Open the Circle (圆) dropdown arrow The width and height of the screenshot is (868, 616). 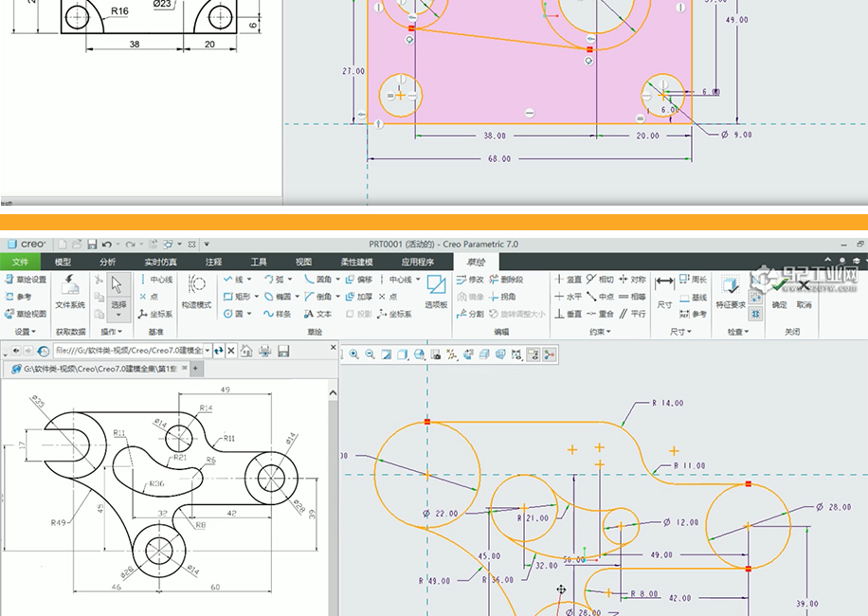(x=249, y=314)
